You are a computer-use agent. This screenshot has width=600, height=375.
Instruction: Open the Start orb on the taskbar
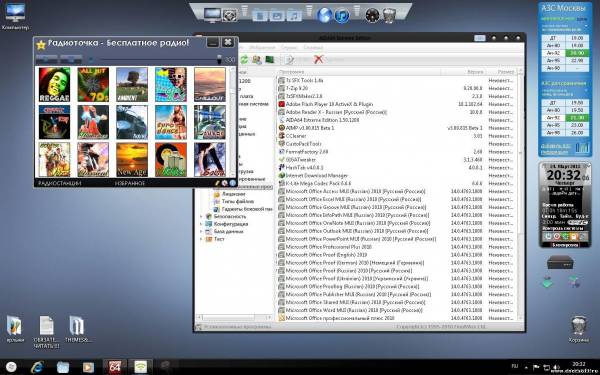11,367
